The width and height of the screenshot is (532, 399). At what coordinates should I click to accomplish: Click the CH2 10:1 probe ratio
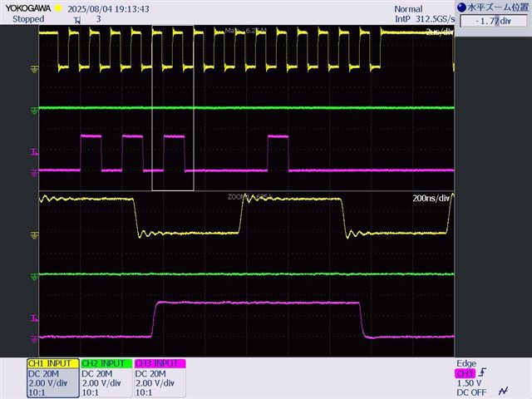coord(91,392)
